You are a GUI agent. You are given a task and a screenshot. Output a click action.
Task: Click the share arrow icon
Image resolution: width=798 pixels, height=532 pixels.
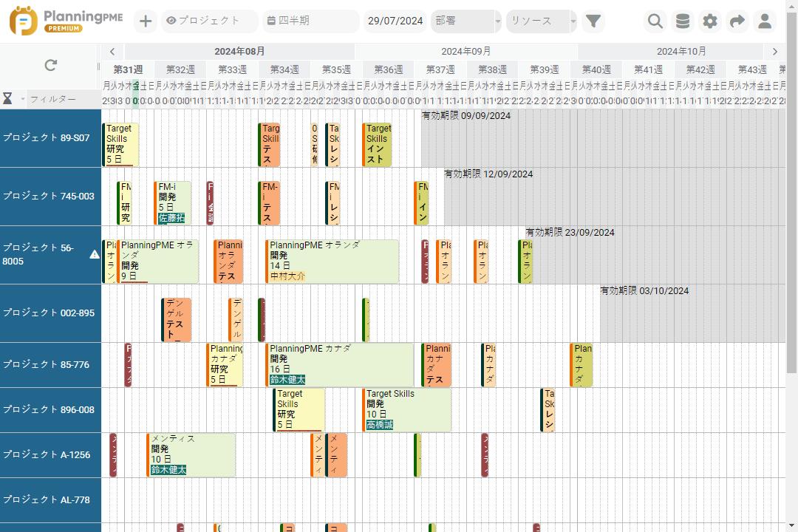pos(737,21)
